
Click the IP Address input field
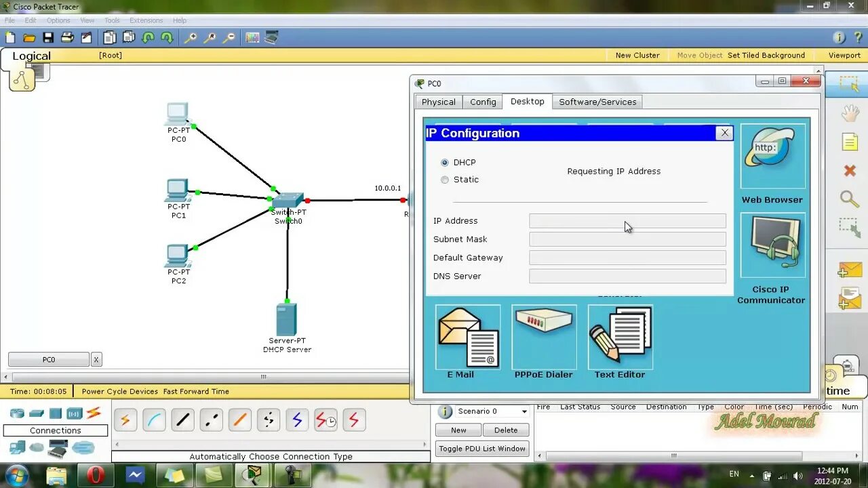pos(627,221)
